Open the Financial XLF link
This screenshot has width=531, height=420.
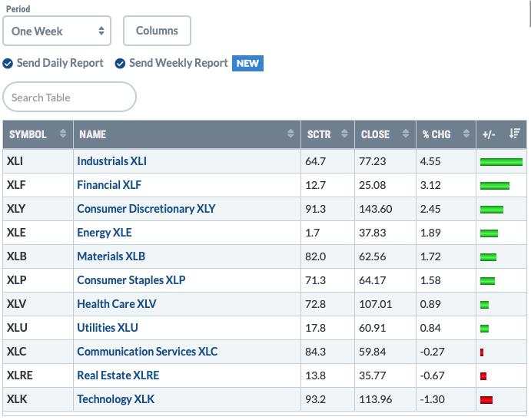109,185
